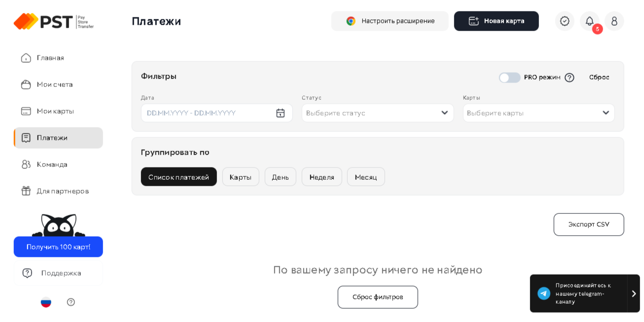Click the help icon beside the flag

tap(71, 302)
